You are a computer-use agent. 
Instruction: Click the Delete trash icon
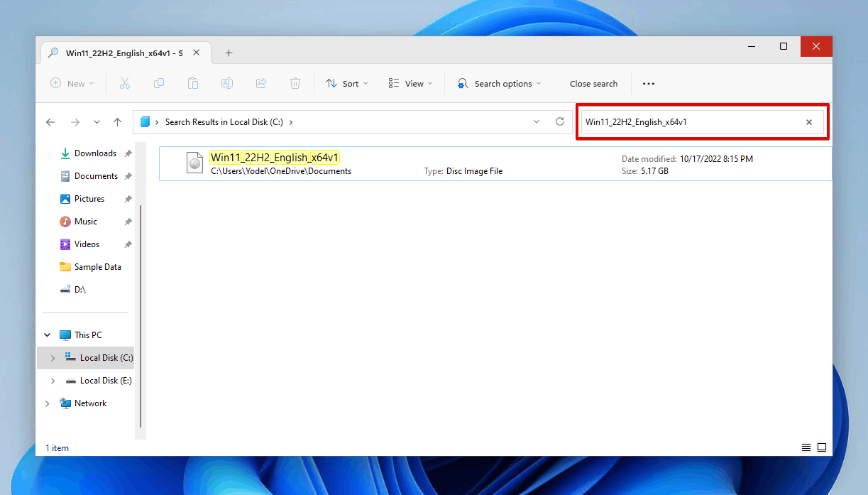295,84
